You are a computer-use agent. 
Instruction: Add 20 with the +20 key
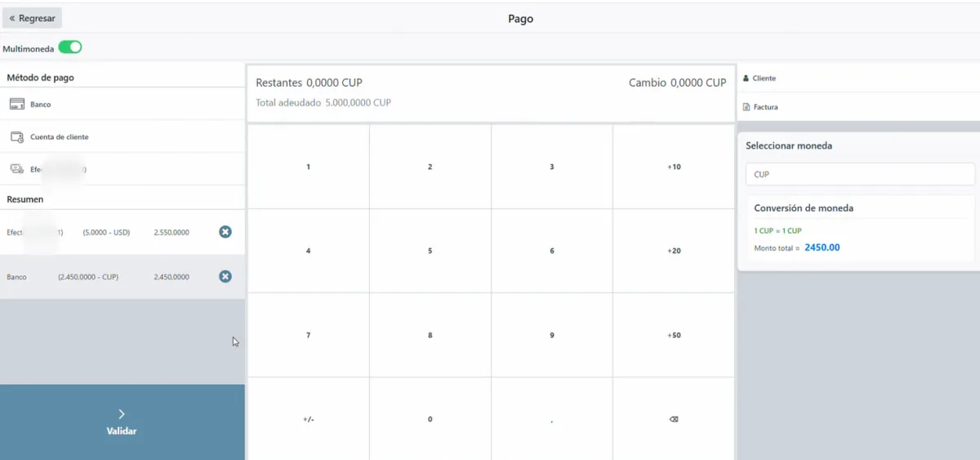tap(674, 251)
